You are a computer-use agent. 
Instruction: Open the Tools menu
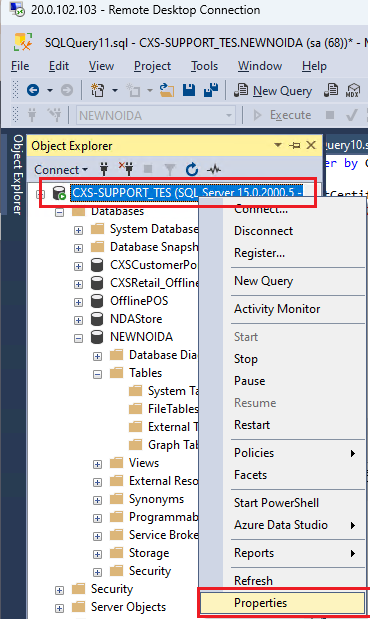click(204, 66)
